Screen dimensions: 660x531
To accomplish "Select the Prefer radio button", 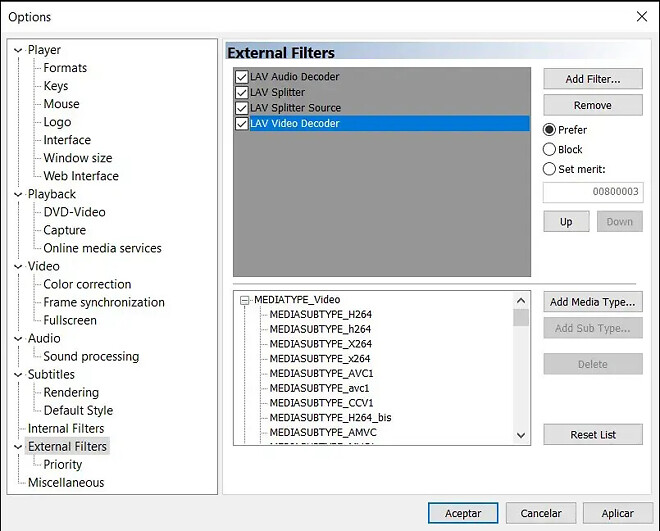I will [550, 130].
